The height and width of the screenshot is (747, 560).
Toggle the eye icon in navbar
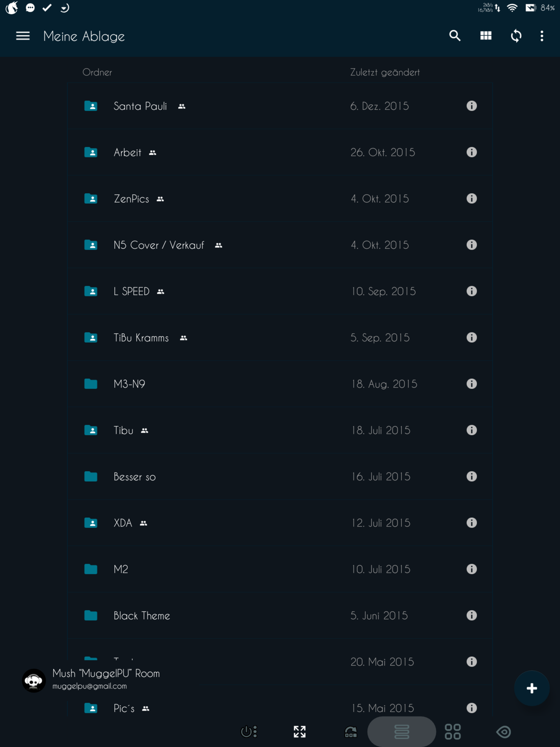click(x=504, y=732)
